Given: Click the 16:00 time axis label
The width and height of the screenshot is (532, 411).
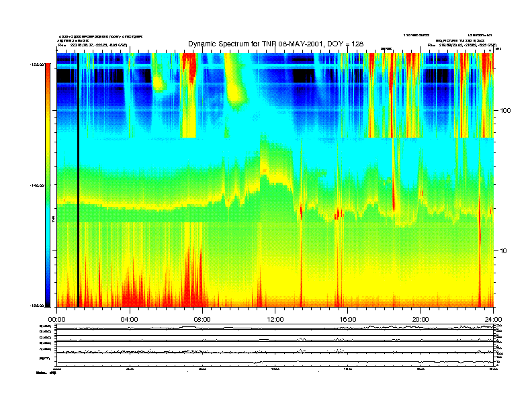Looking at the screenshot, I should [x=348, y=320].
